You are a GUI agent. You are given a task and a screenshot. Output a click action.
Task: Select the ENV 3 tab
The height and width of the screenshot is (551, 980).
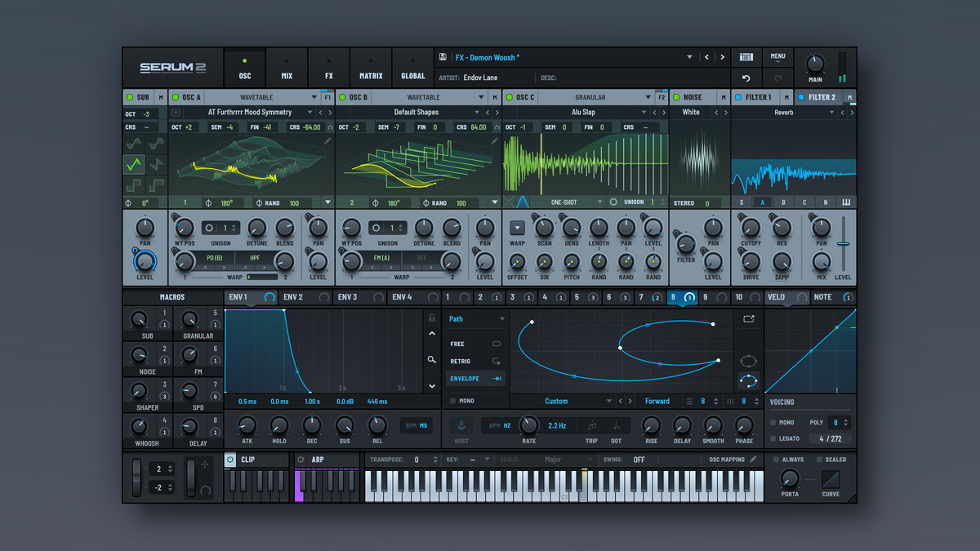point(347,297)
